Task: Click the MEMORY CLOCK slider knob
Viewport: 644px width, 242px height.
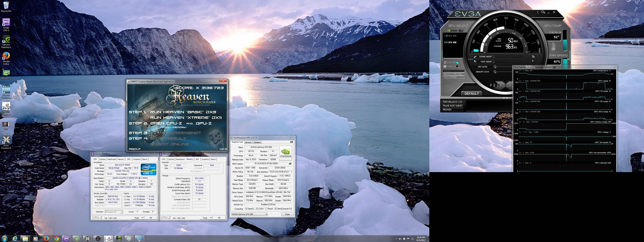Action: (x=495, y=72)
